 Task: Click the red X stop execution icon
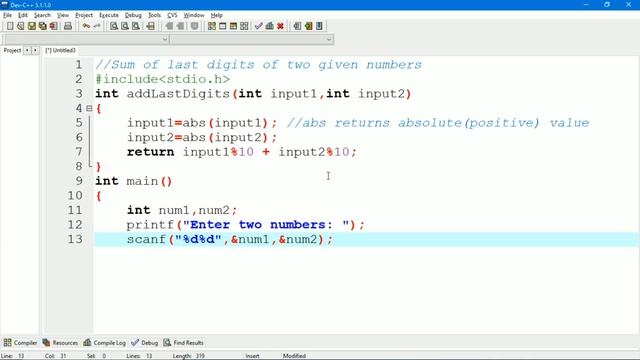280,26
